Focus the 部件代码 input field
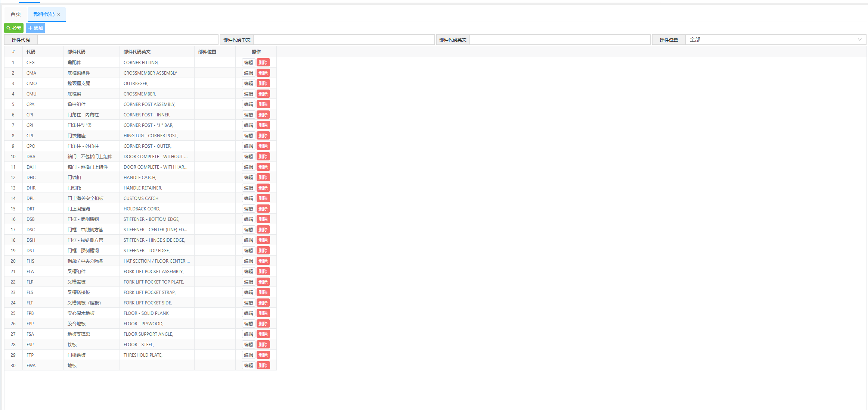 point(128,40)
